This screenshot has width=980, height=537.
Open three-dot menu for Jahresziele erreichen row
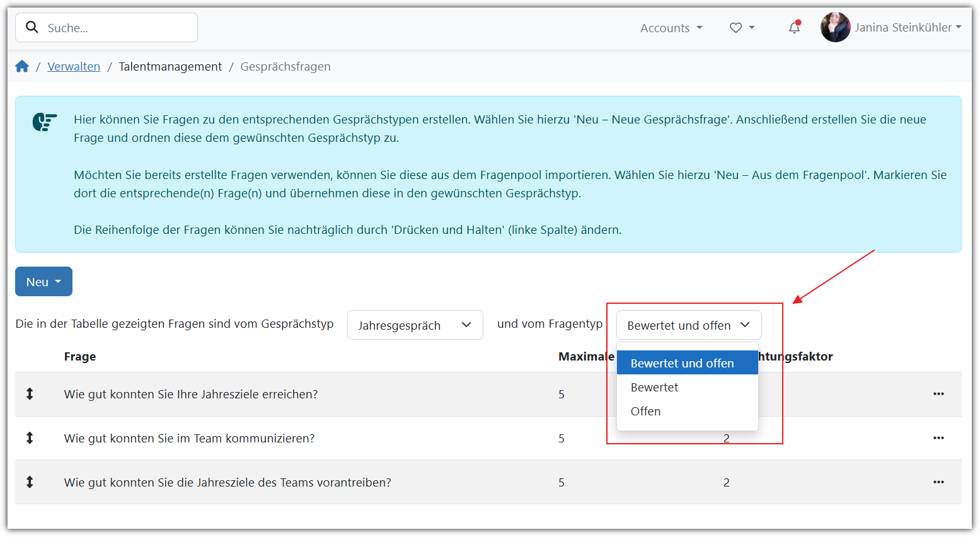click(x=938, y=394)
